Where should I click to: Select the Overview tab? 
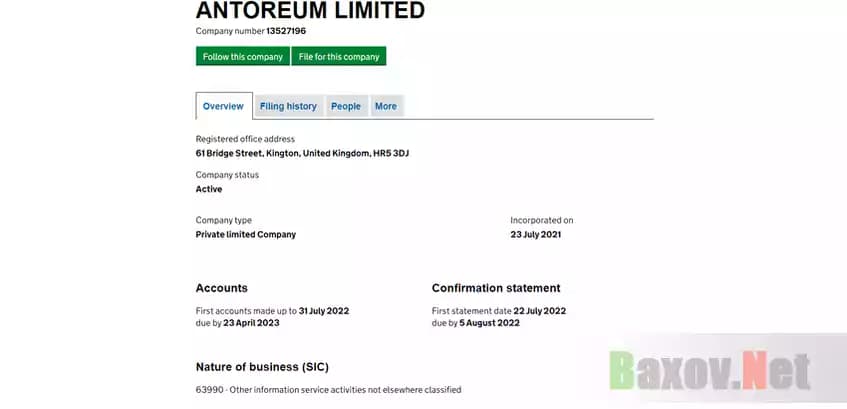click(223, 106)
